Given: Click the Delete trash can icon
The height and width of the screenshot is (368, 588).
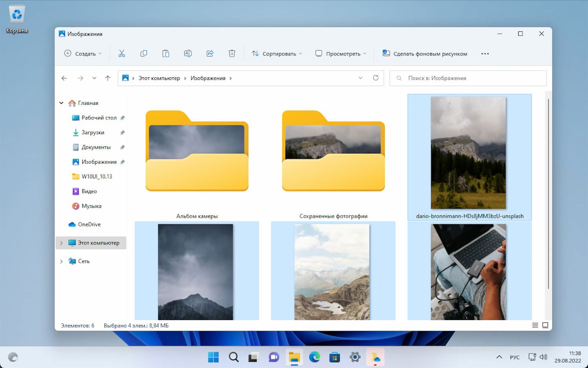Looking at the screenshot, I should coord(232,53).
